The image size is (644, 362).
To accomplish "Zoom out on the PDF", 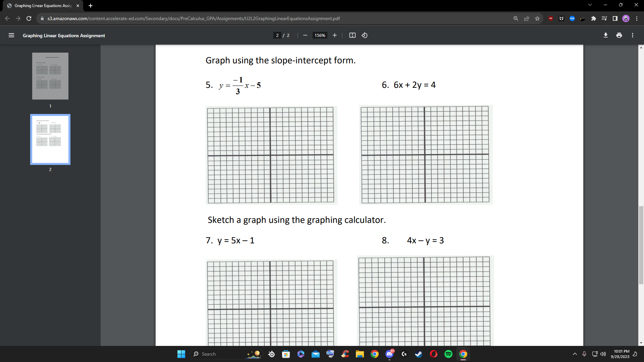I will click(305, 35).
